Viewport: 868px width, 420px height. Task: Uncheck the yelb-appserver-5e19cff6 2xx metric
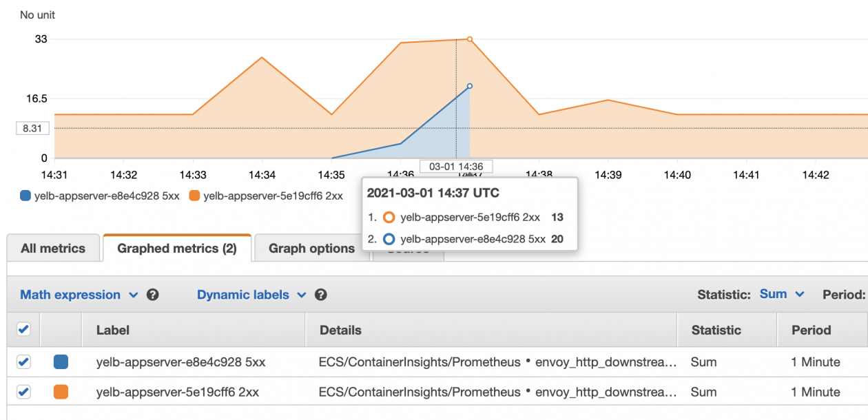[23, 392]
